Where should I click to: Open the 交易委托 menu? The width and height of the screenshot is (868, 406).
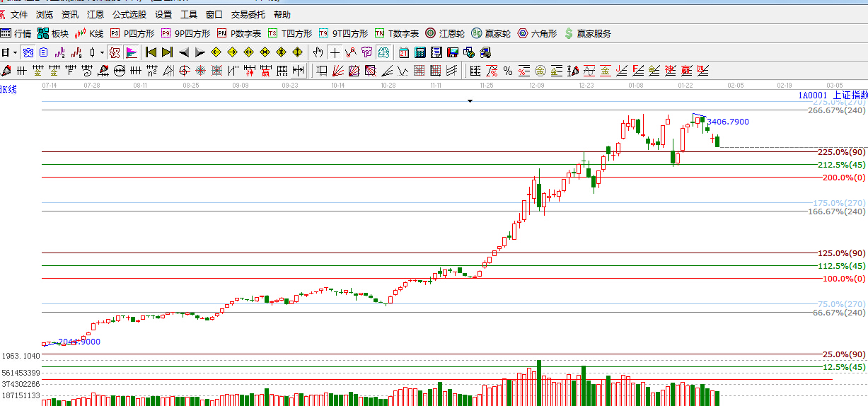click(248, 14)
